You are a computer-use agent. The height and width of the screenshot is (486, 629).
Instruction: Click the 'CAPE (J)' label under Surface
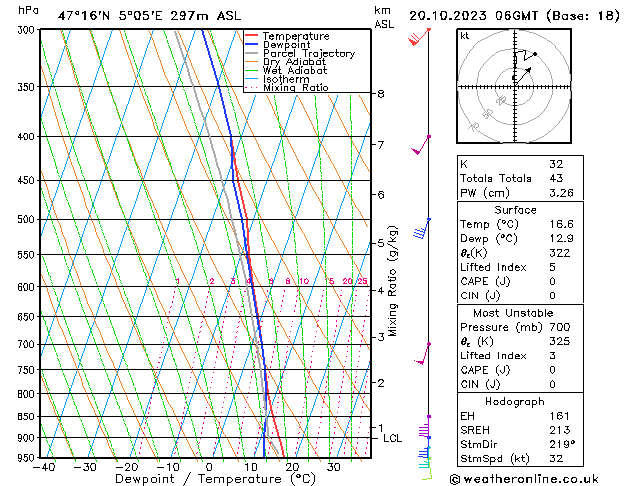485,281
